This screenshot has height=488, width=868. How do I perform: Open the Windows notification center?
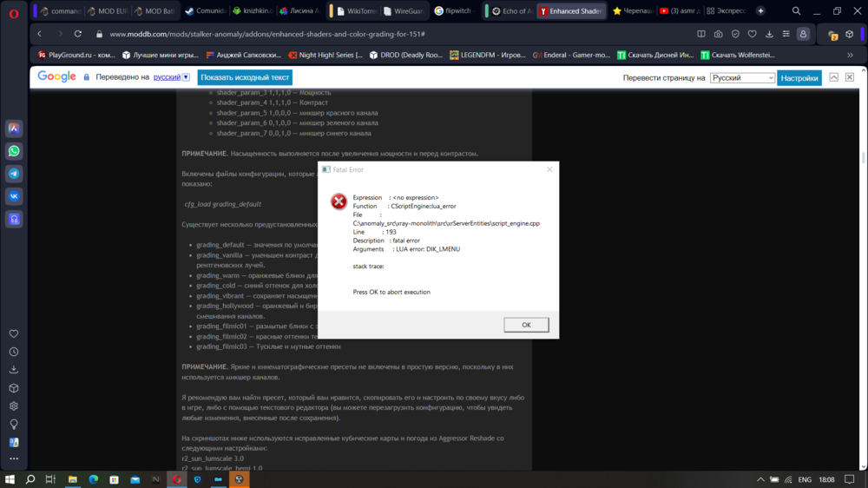tap(850, 479)
